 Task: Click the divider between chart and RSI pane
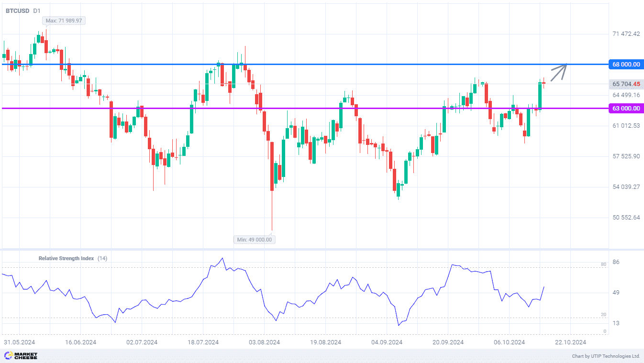point(306,249)
